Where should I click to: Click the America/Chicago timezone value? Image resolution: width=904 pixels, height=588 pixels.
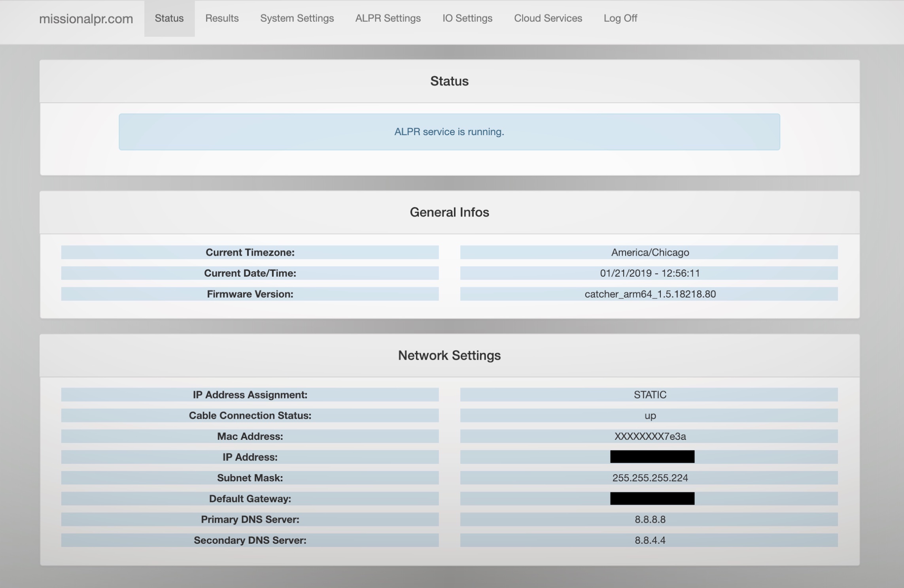coord(650,252)
